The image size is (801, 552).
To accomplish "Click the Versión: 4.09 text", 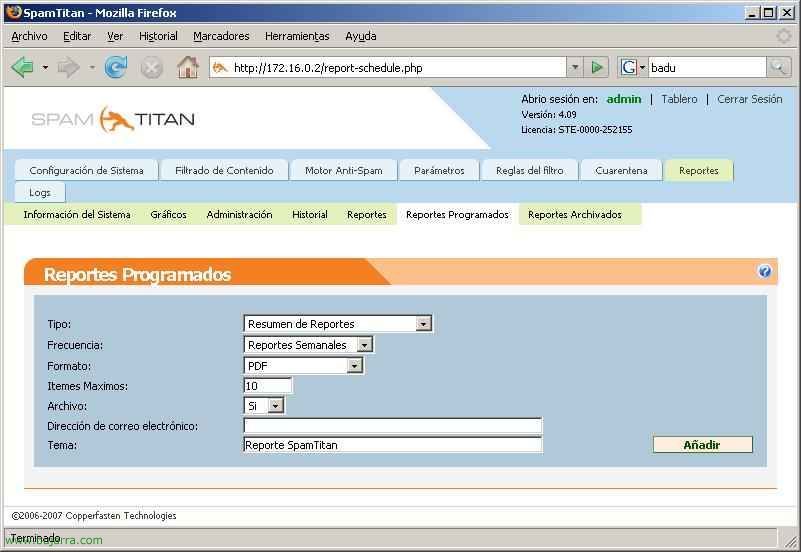I will point(549,114).
